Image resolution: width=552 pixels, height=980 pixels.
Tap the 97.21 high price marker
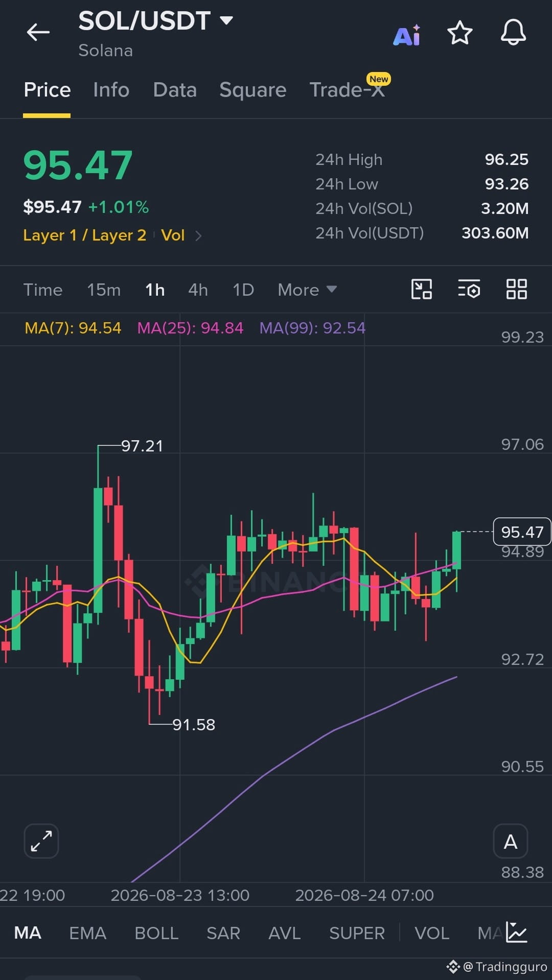pos(142,446)
